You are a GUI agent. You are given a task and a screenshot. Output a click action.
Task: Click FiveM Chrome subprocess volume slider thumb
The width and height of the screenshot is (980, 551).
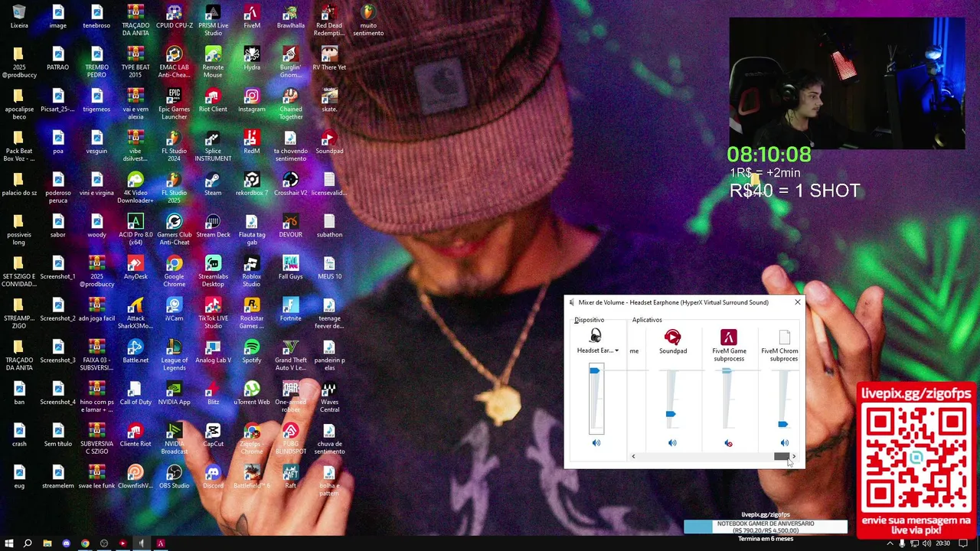coord(782,424)
